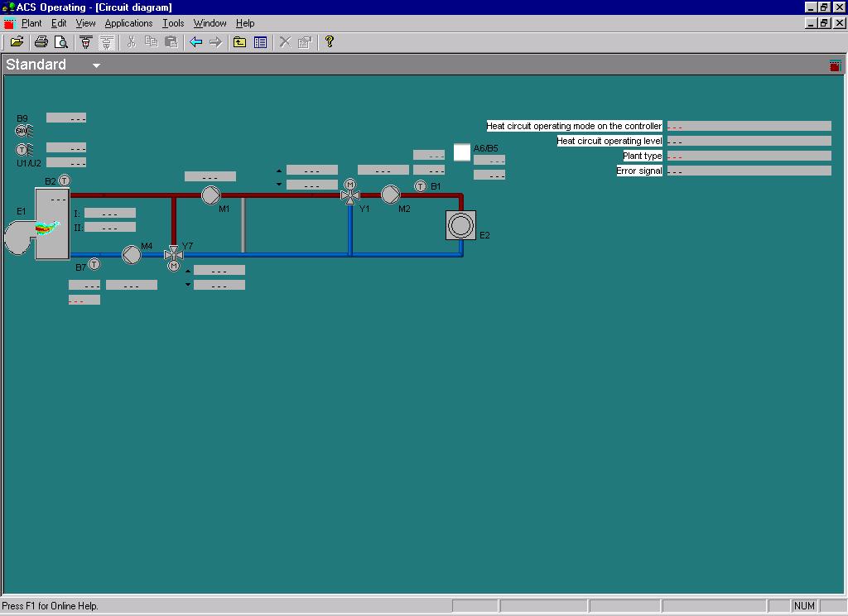
Task: Click the value field next to B9
Action: 66,118
